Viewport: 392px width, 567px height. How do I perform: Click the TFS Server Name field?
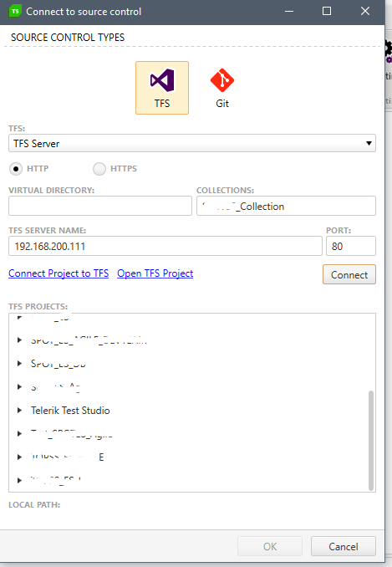coord(165,246)
